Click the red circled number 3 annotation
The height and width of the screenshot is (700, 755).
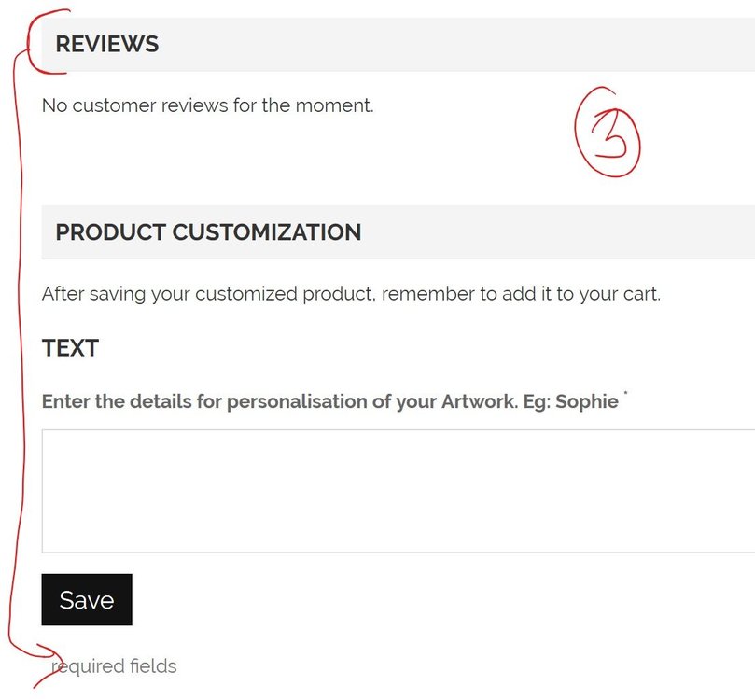click(608, 133)
